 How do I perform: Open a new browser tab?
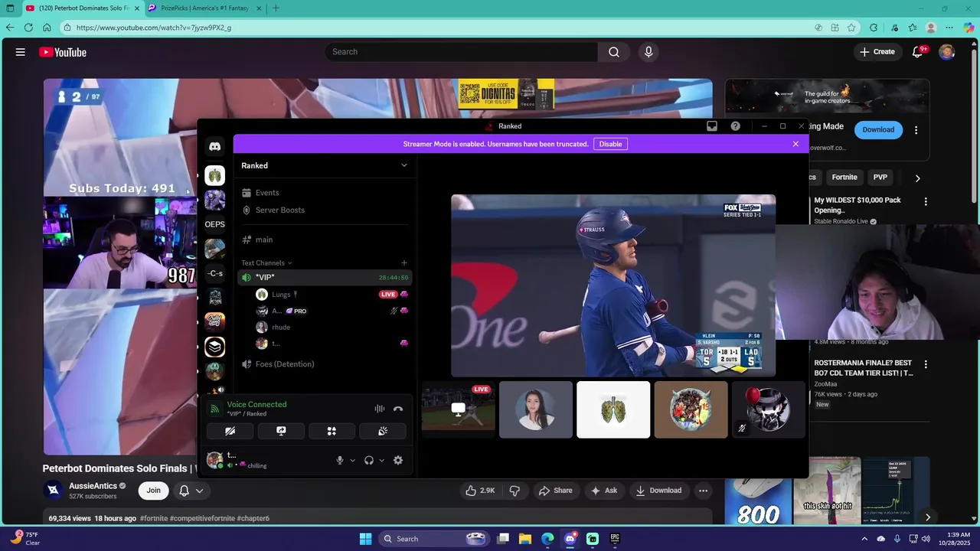(276, 8)
